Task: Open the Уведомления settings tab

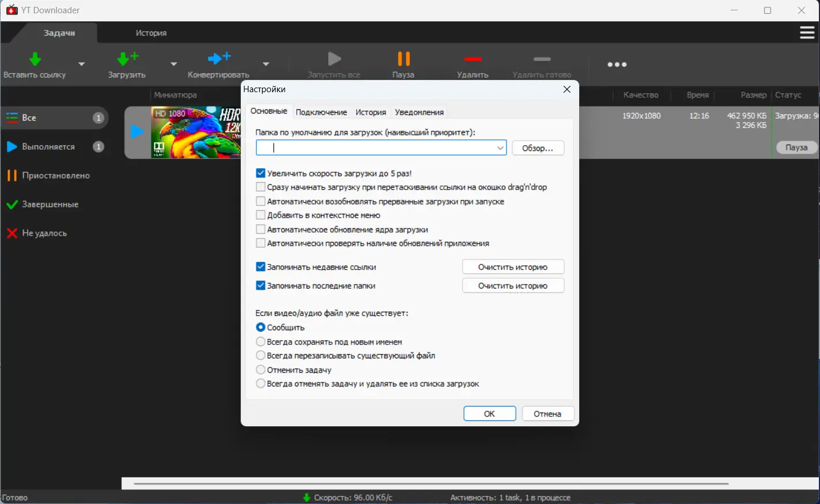Action: coord(419,112)
